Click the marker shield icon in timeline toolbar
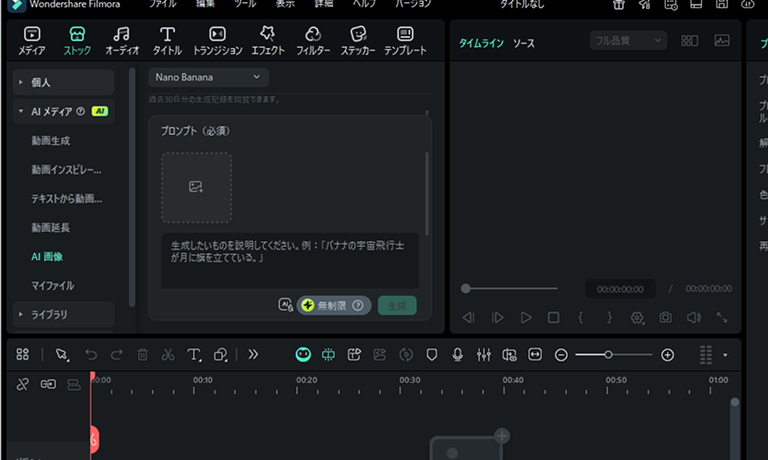Image resolution: width=768 pixels, height=460 pixels. [432, 354]
